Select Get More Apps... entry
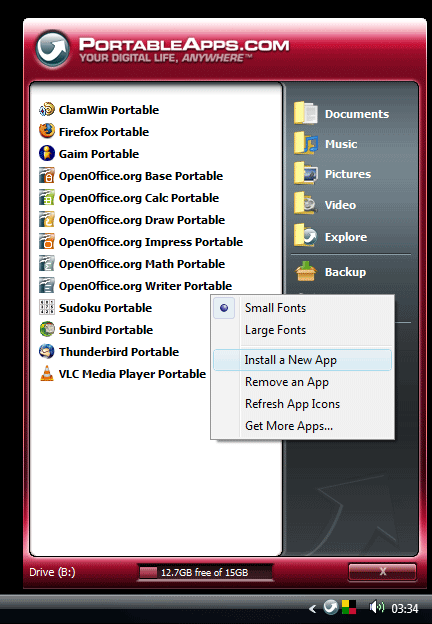 303,426
